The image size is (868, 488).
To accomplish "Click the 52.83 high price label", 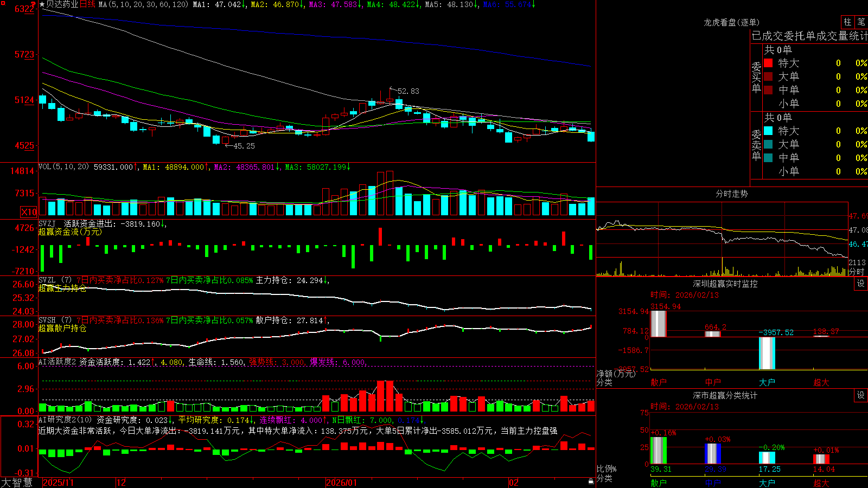I will [x=408, y=91].
